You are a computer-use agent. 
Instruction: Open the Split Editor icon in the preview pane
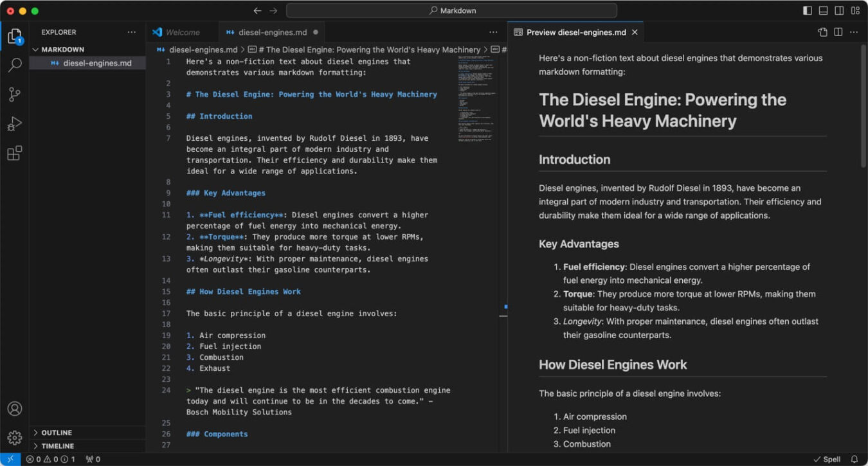tap(837, 31)
